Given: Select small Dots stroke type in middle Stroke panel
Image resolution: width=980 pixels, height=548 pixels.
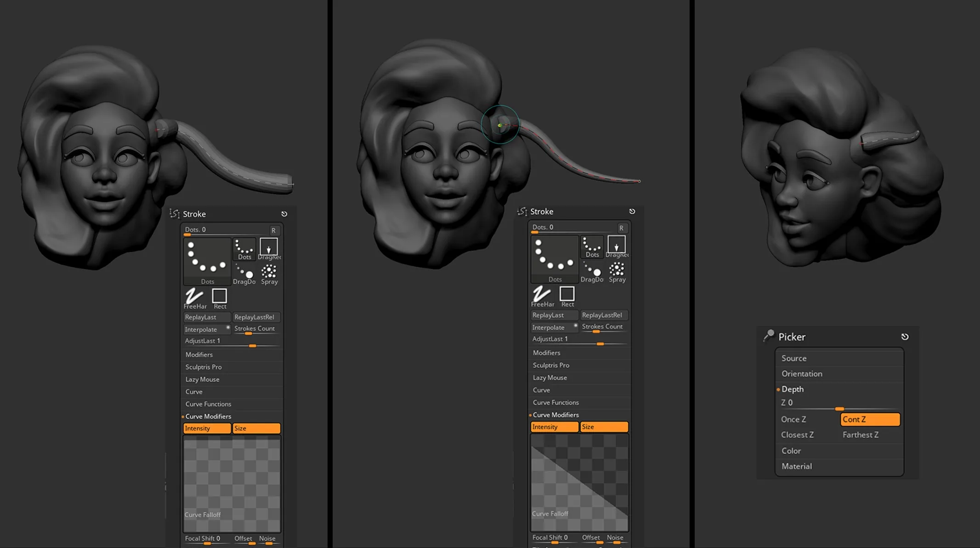Looking at the screenshot, I should [592, 247].
